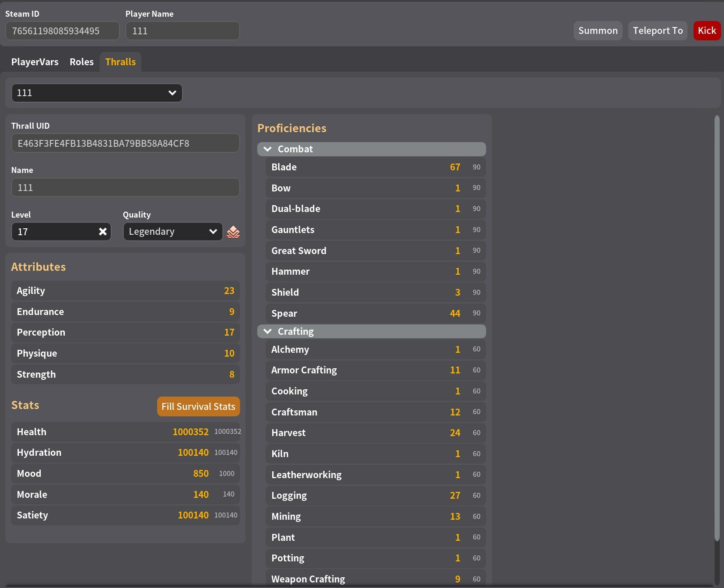This screenshot has width=724, height=588.
Task: Collapse the Crafting proficiencies section
Action: click(x=268, y=331)
